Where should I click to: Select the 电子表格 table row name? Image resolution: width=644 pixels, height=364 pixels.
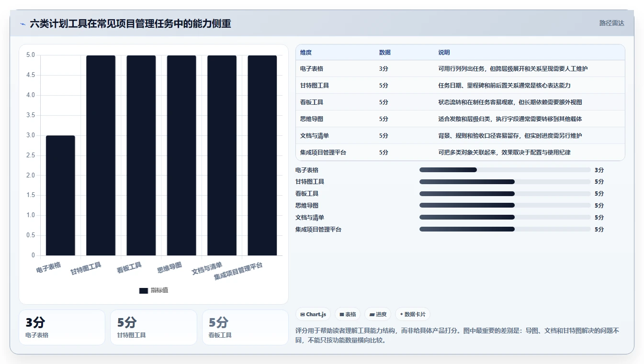pos(312,69)
